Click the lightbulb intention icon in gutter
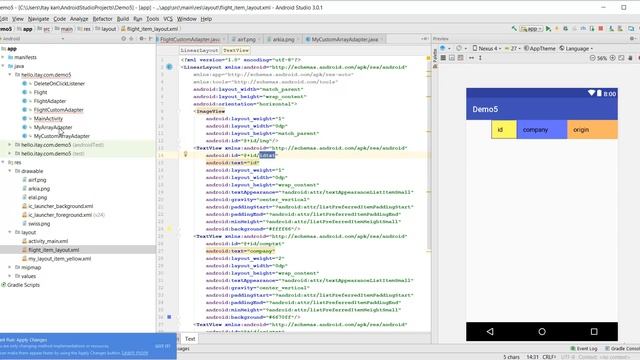 185,154
